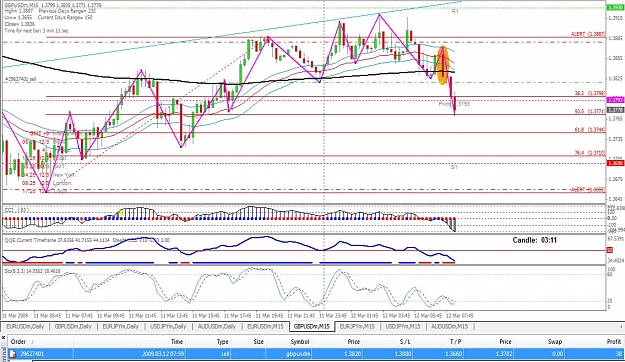Click the 61.8 Fibonacci level label

(x=590, y=130)
